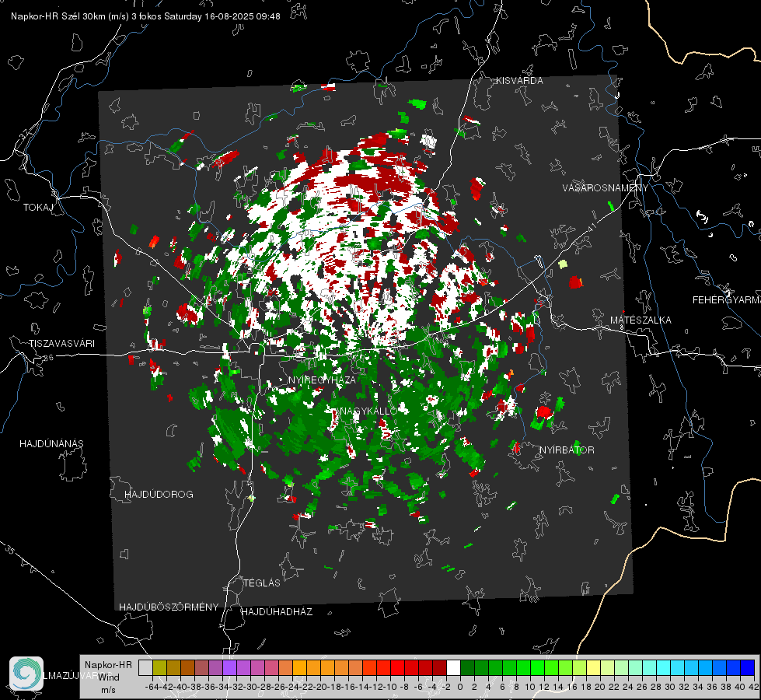Click the 'NYÍRBÁTOR' town label
The image size is (761, 700).
(x=567, y=450)
